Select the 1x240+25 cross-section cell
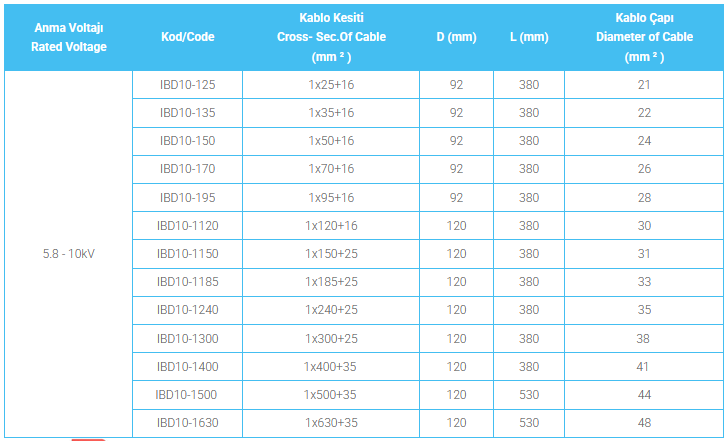Viewport: 726px width, 441px height. pos(331,310)
